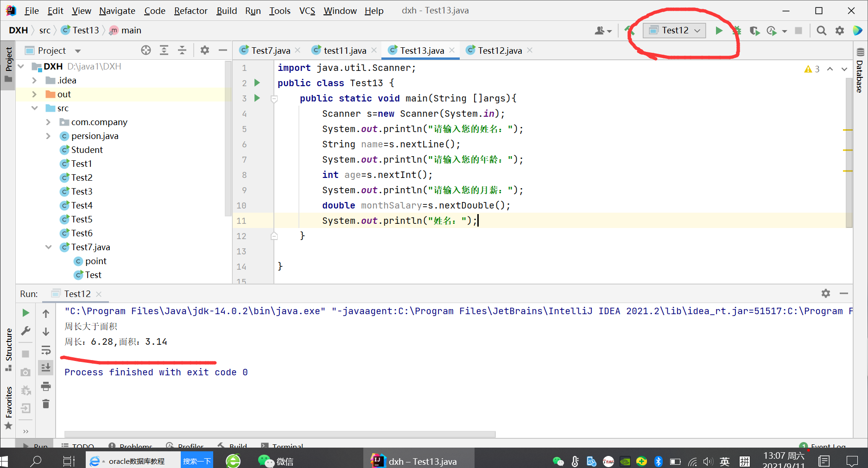Click the Debug bug icon in toolbar
This screenshot has width=868, height=468.
pyautogui.click(x=737, y=31)
